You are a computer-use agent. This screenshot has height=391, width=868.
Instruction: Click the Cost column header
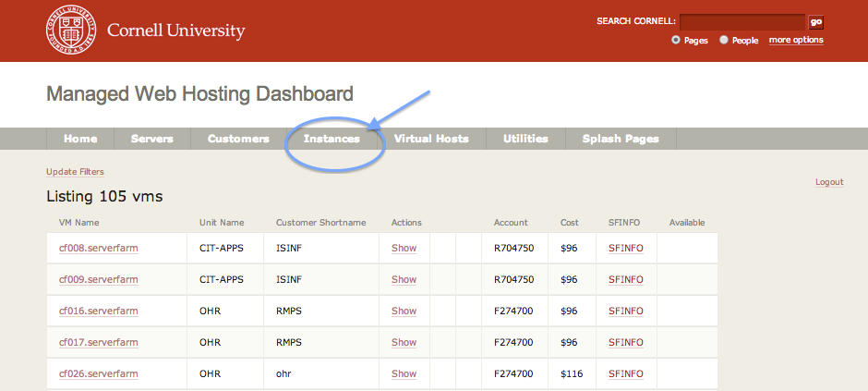(569, 223)
